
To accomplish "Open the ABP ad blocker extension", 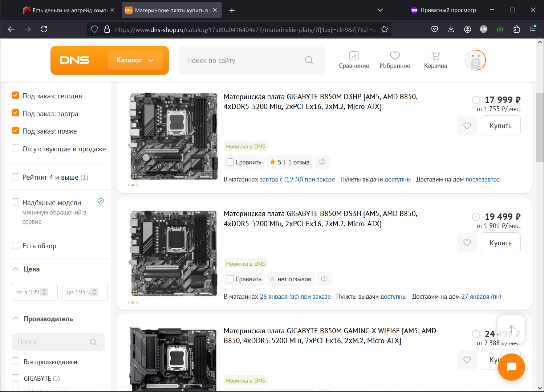I will click(x=484, y=29).
